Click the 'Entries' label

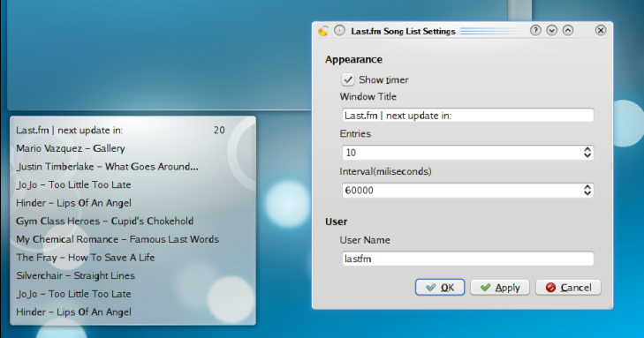click(355, 134)
